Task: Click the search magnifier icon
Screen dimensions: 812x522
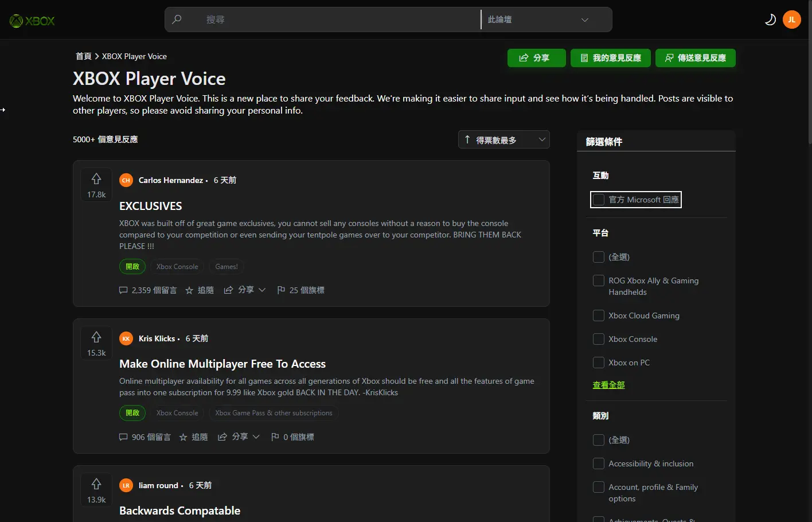Action: tap(177, 20)
